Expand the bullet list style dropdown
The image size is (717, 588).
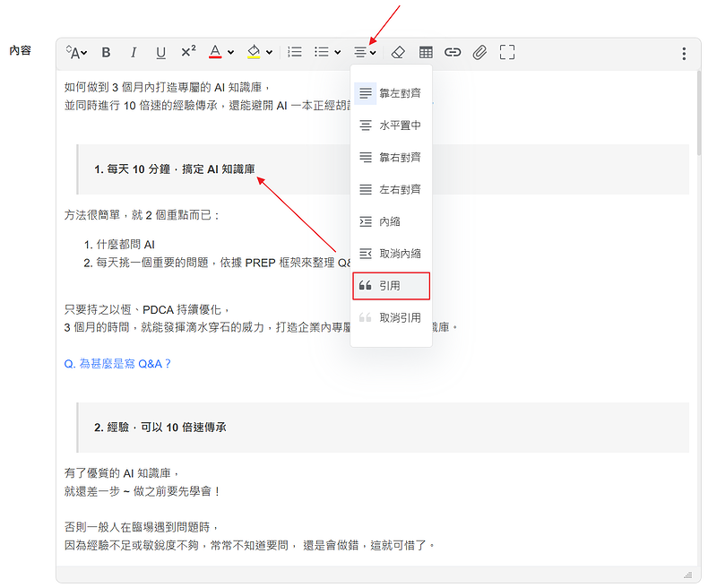[x=325, y=53]
